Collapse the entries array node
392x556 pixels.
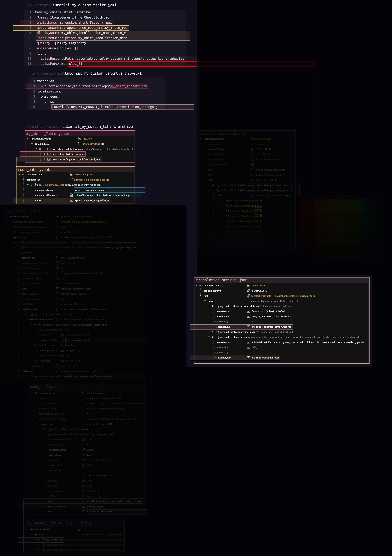pyautogui.click(x=205, y=301)
